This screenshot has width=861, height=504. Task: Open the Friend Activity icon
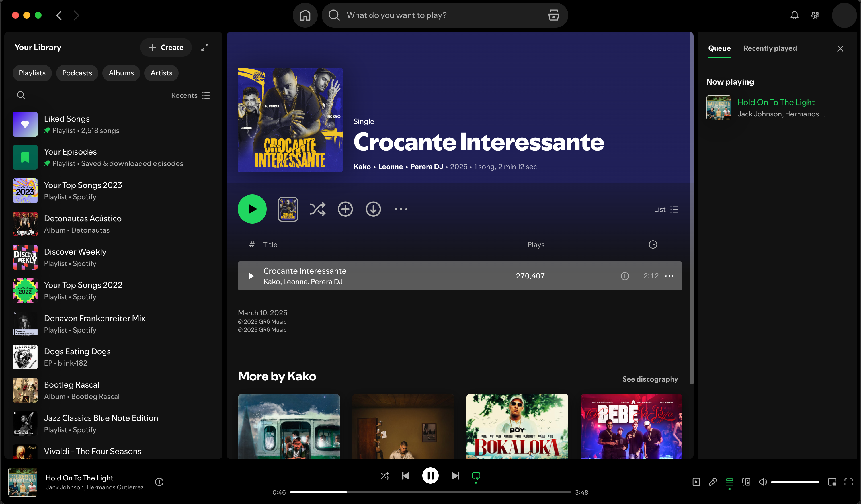[815, 15]
